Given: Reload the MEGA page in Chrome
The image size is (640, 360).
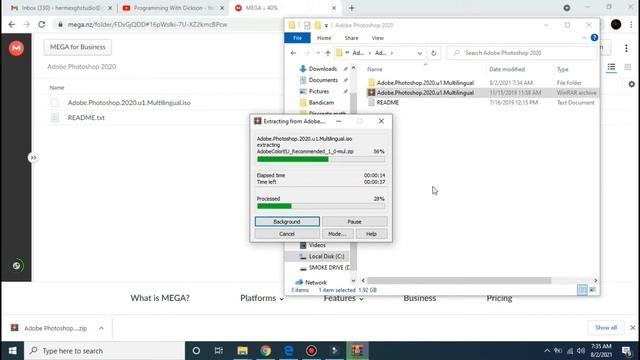Looking at the screenshot, I should [x=42, y=24].
